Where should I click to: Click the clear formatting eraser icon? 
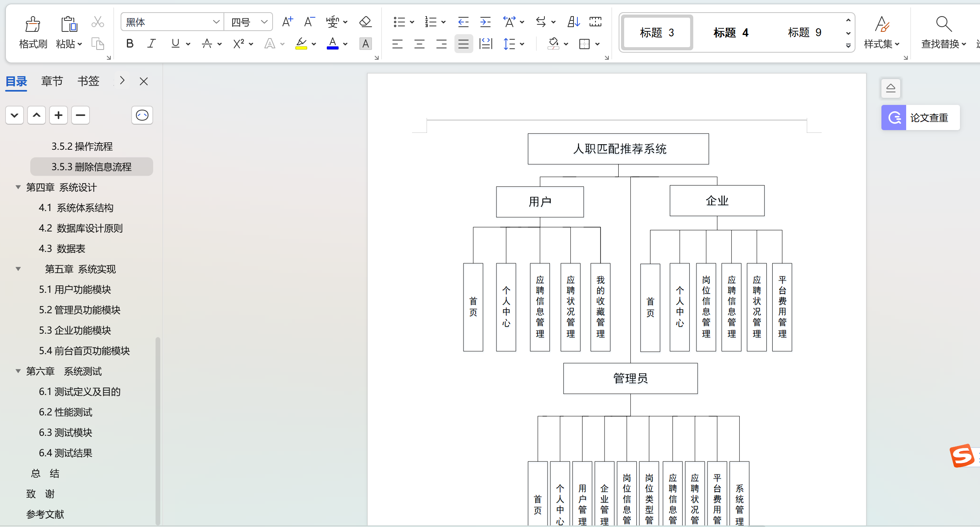pyautogui.click(x=365, y=22)
